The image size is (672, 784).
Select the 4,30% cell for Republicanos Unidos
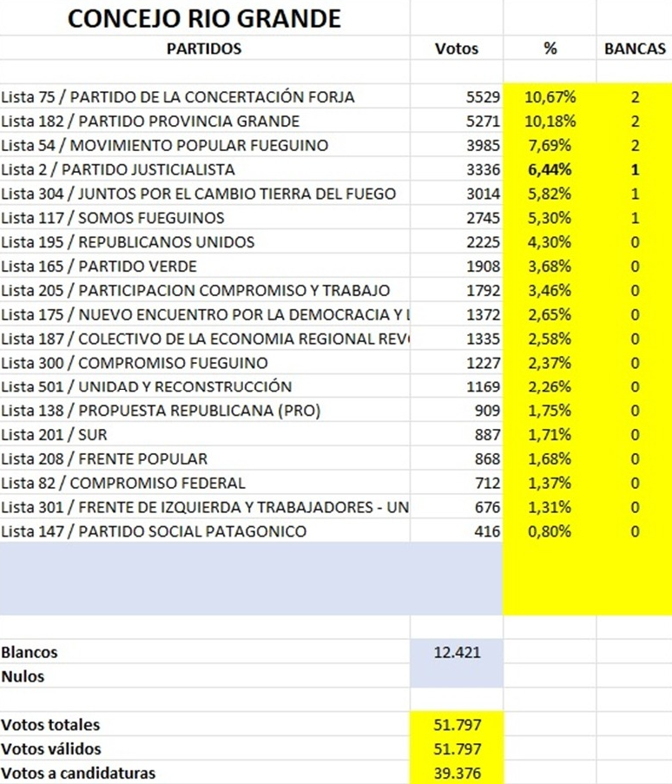tap(549, 242)
